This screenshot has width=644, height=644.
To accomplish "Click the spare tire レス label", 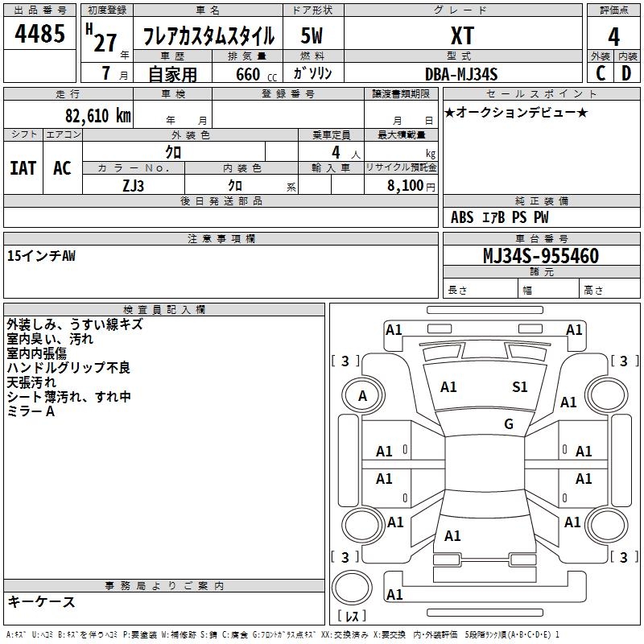I will pos(352,616).
